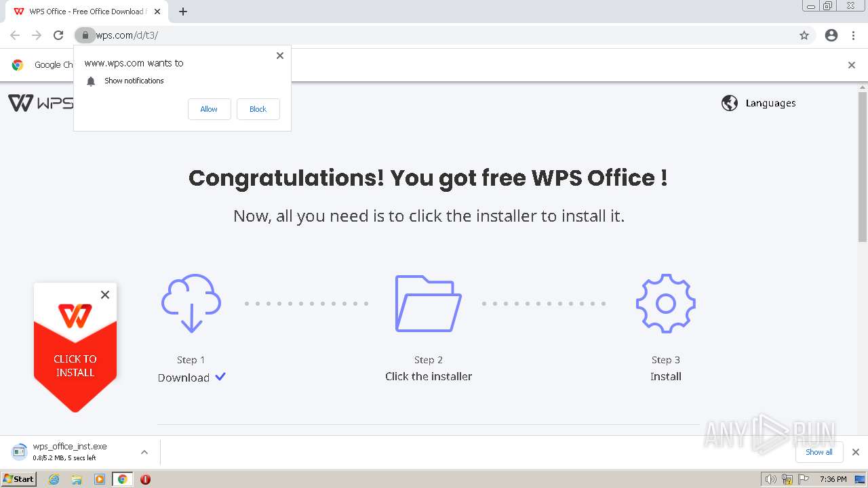Close the WPS Office browser tab

(157, 12)
